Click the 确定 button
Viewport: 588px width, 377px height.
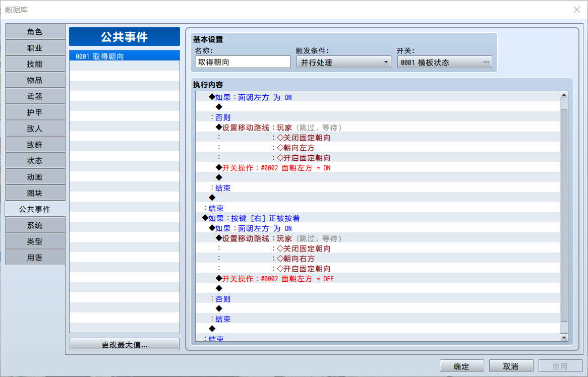[x=461, y=366]
